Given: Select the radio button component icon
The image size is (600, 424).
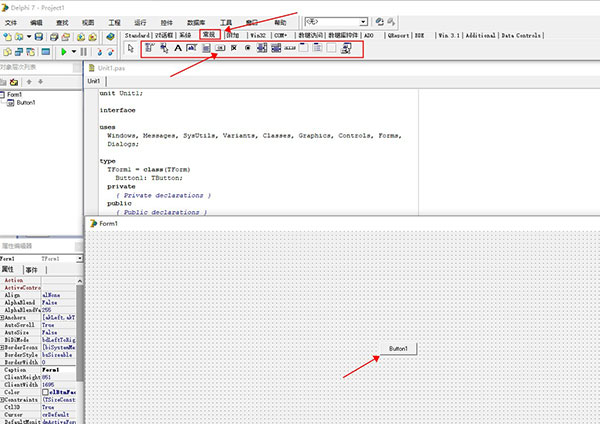Looking at the screenshot, I should point(247,48).
